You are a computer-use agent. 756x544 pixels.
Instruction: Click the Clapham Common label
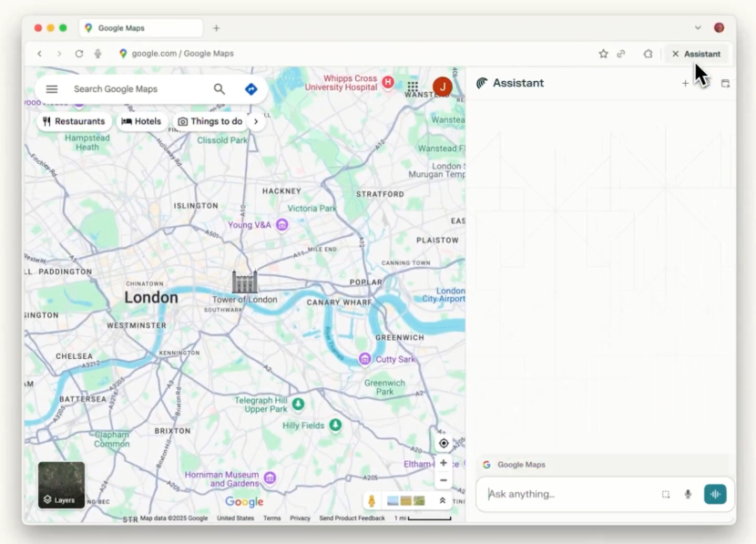pos(112,439)
